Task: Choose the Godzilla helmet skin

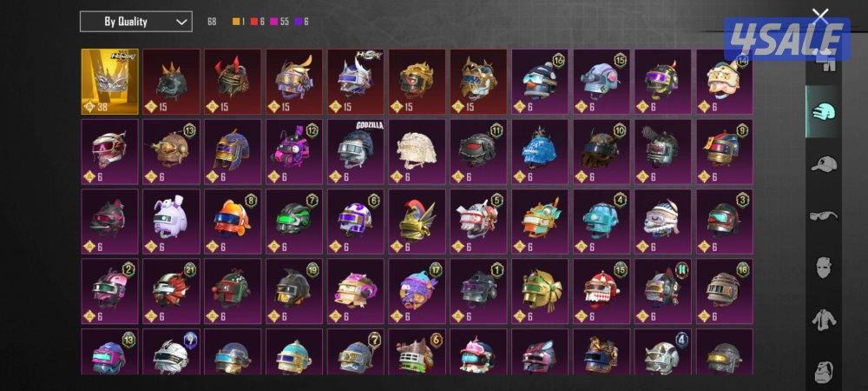Action: click(x=356, y=152)
